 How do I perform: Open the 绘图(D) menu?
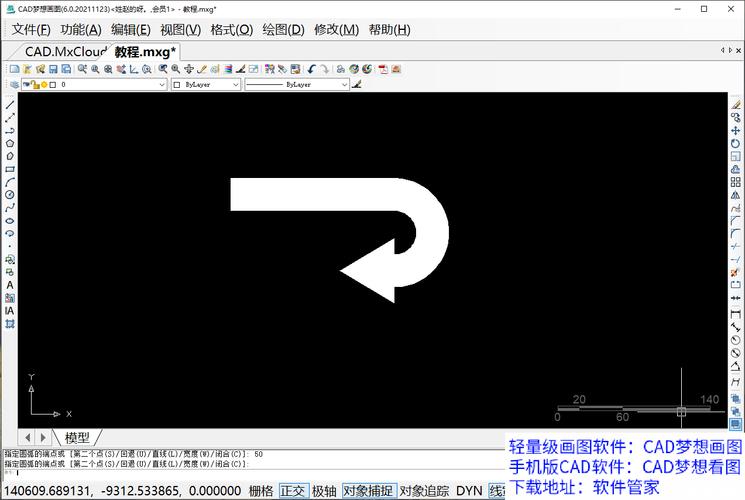pos(283,29)
